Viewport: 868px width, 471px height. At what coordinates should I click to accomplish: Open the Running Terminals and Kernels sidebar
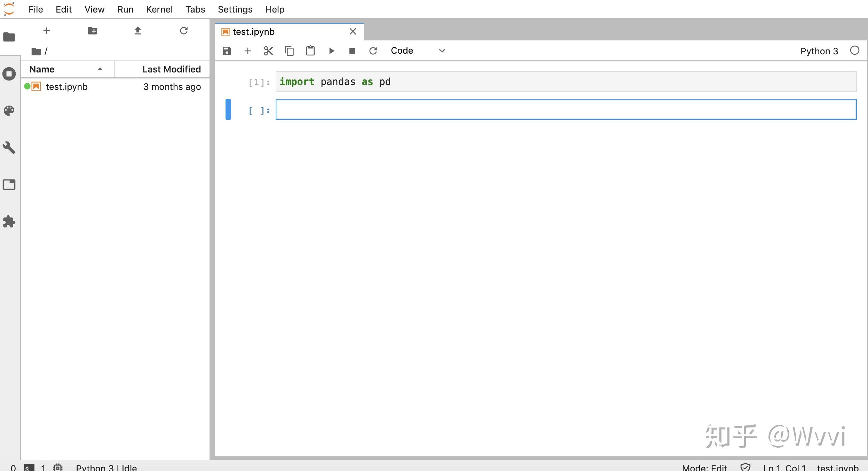pyautogui.click(x=9, y=74)
